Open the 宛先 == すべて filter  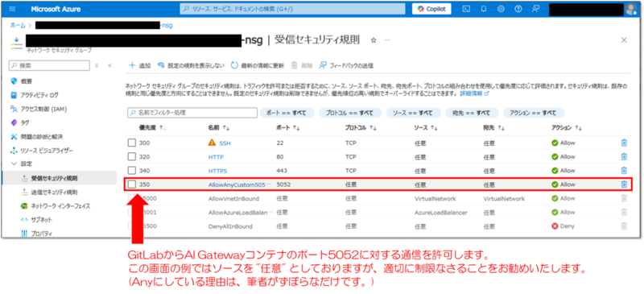point(472,113)
